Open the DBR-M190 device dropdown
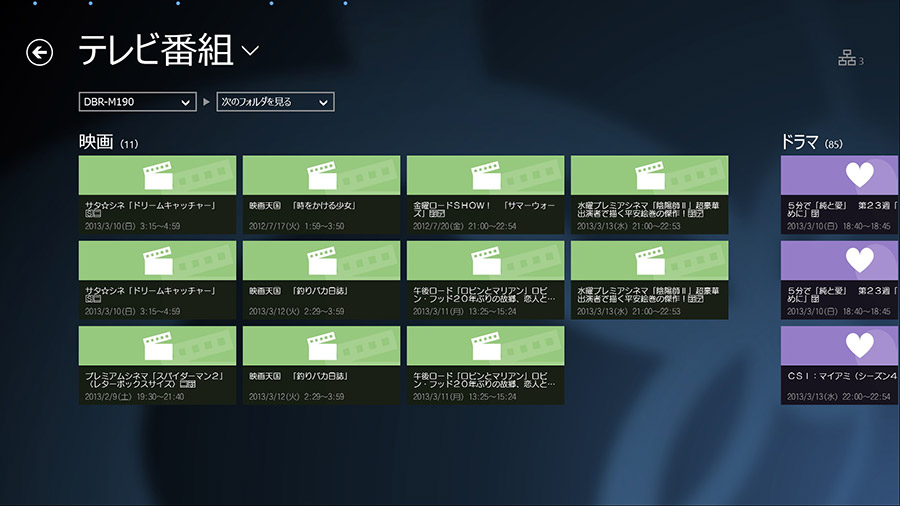Screen dimensions: 900x506 [137, 102]
